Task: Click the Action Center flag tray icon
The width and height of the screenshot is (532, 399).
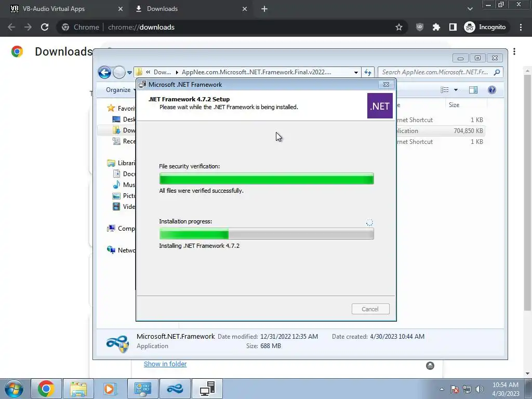Action: click(x=455, y=389)
